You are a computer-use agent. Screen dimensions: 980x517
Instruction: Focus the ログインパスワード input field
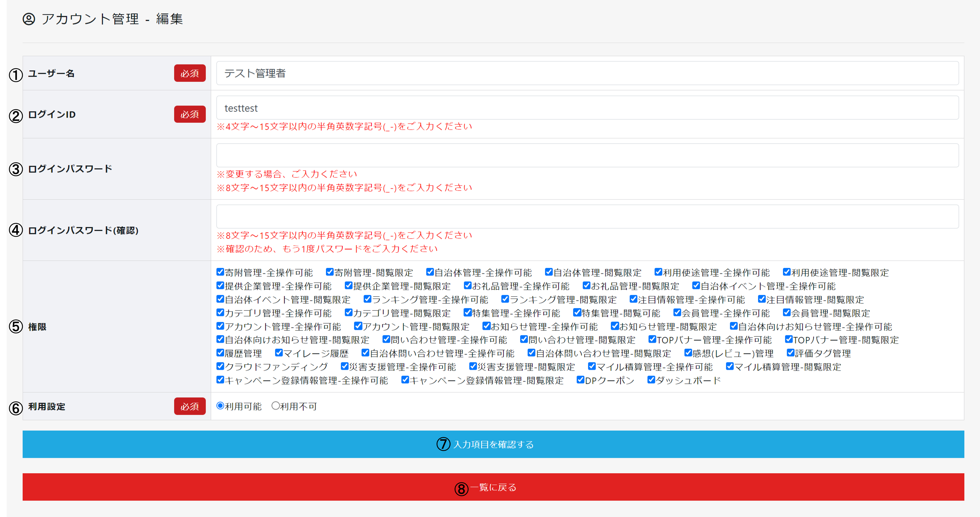pos(587,155)
